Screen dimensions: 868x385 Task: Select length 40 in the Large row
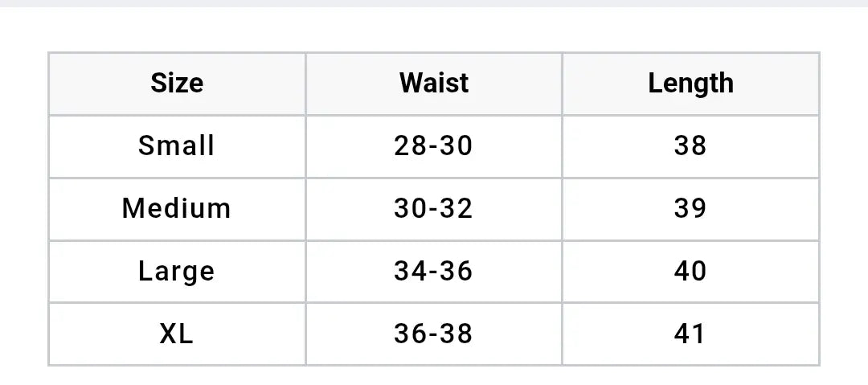[x=691, y=272]
